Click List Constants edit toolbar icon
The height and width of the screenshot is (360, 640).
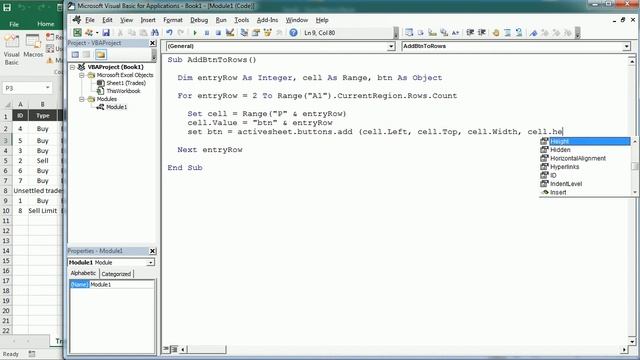(420, 33)
